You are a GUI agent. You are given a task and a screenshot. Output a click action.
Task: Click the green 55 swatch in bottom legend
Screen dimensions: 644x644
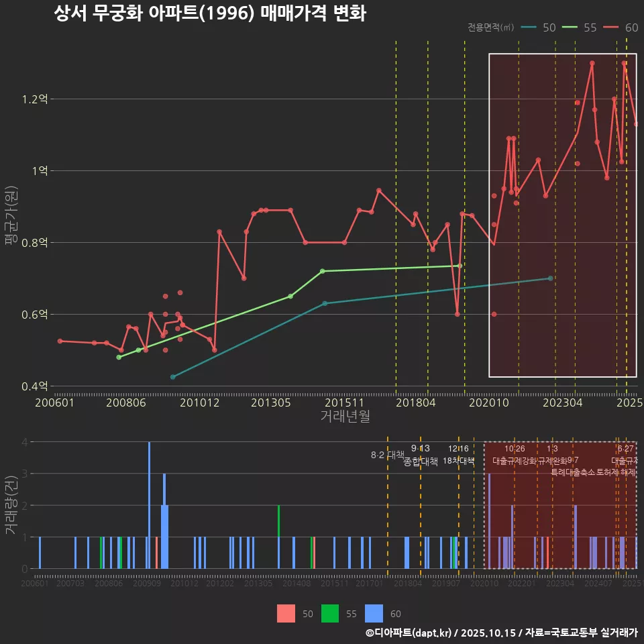tap(330, 613)
